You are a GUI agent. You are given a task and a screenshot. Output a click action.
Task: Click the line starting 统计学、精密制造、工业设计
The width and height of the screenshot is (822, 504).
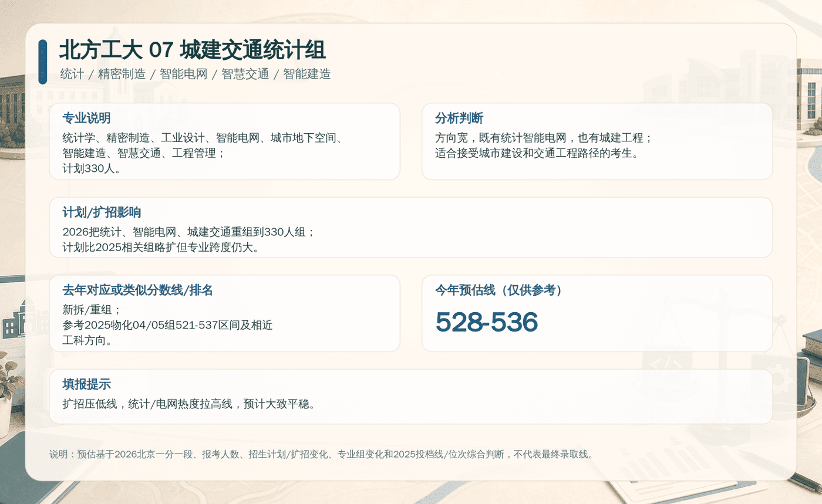click(x=203, y=138)
